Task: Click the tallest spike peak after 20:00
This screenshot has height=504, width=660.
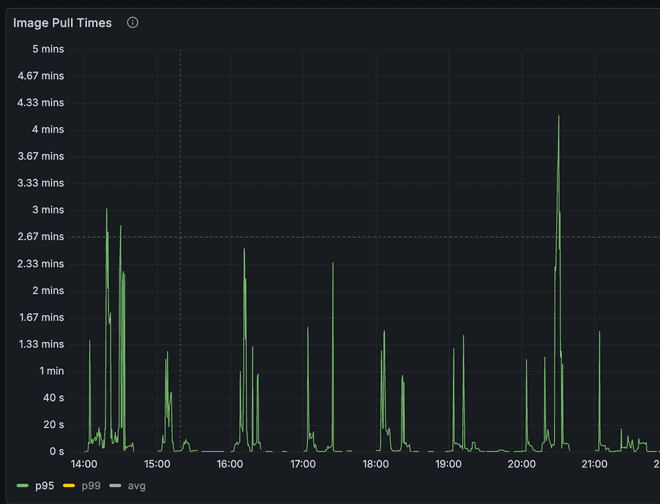Action: (558, 116)
